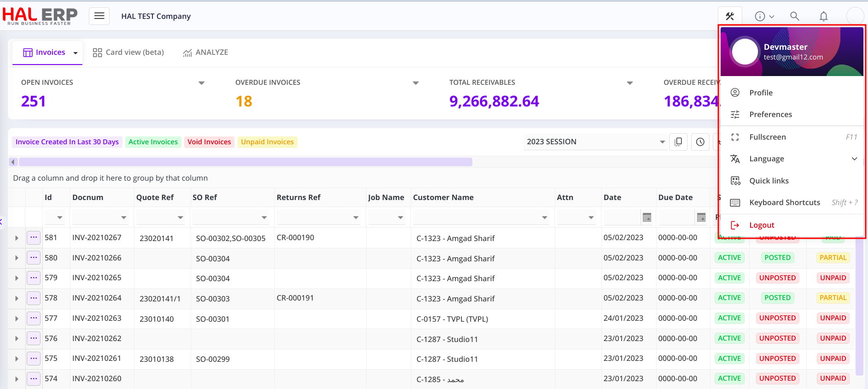Switch to Card view (beta) tab
Screen dimensions: 868x389
point(128,53)
